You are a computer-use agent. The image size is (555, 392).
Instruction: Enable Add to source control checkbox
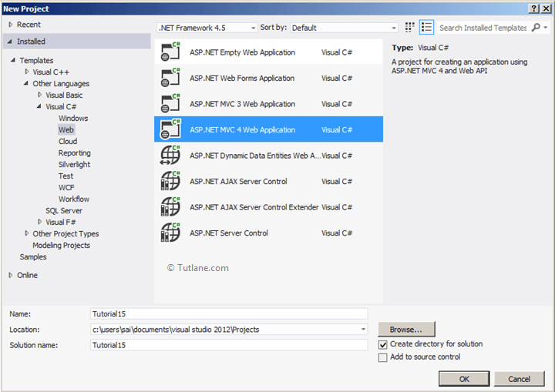point(383,357)
